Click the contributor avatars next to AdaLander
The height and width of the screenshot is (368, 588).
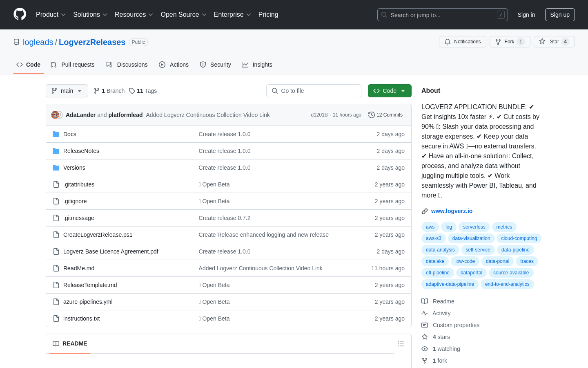click(x=57, y=115)
